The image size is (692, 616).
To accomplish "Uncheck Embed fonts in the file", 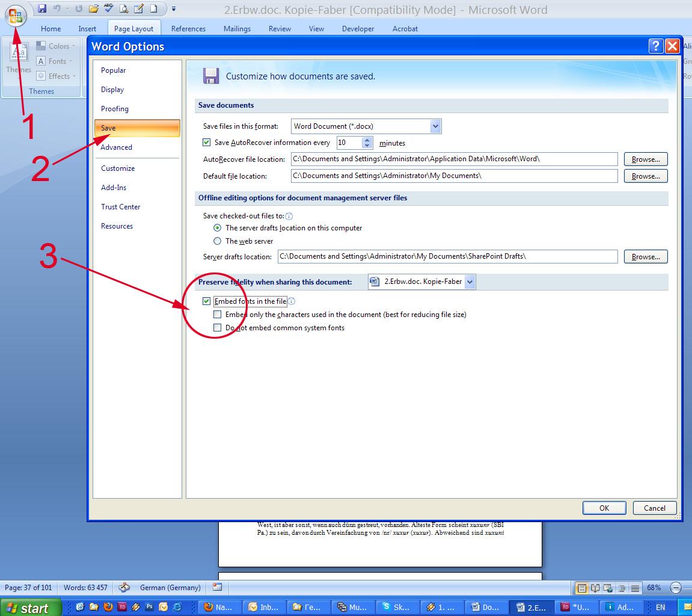I will 207,301.
